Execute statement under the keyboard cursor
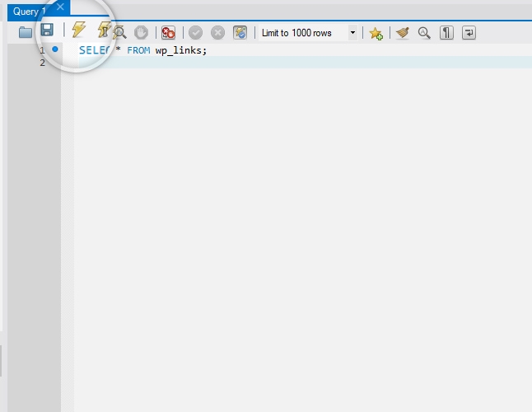Screen dimensions: 532x412 click(104, 29)
